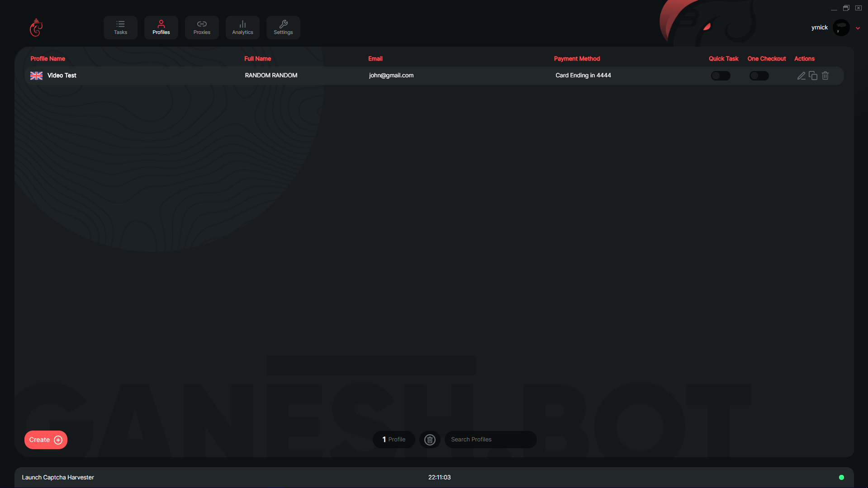
Task: Click the green connection status indicator
Action: (x=841, y=477)
